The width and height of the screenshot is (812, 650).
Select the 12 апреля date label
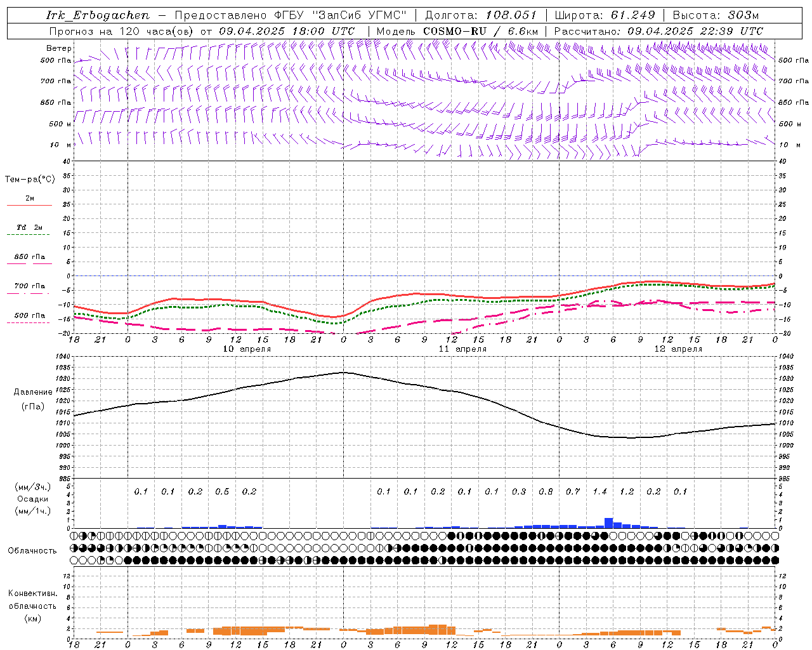[678, 349]
